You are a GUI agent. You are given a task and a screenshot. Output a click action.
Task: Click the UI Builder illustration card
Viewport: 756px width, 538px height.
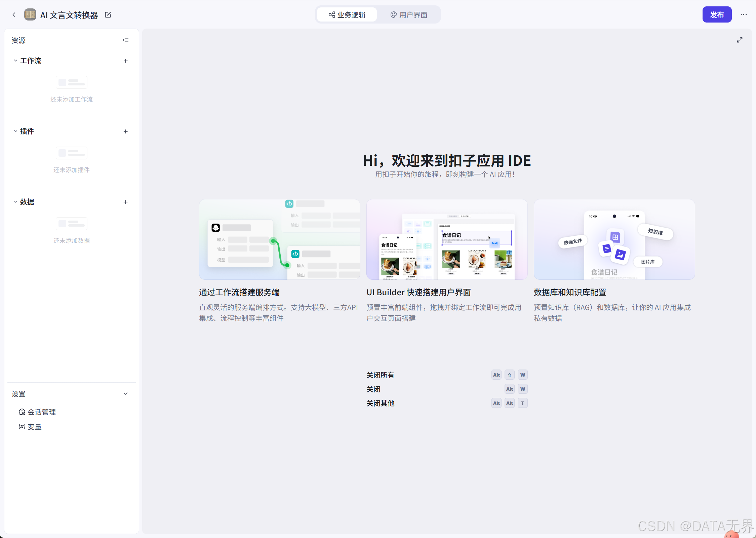tap(447, 239)
